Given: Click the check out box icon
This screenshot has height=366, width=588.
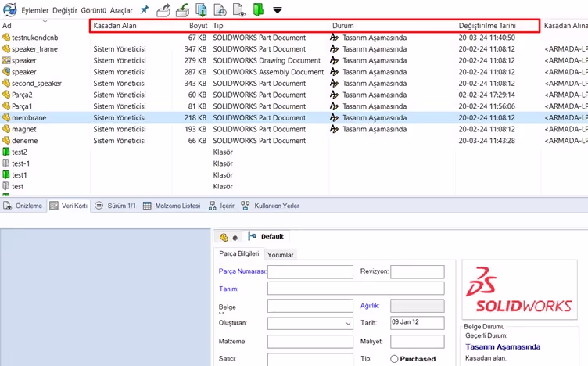Looking at the screenshot, I should click(x=163, y=10).
